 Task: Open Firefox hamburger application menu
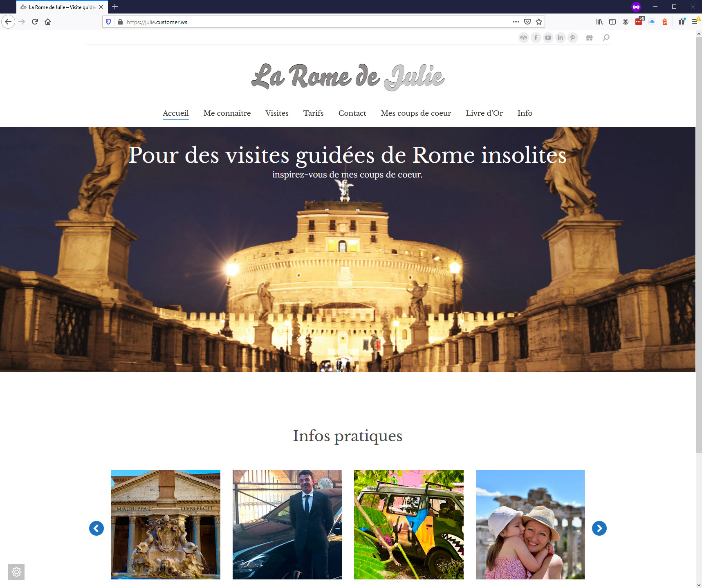[x=695, y=22]
